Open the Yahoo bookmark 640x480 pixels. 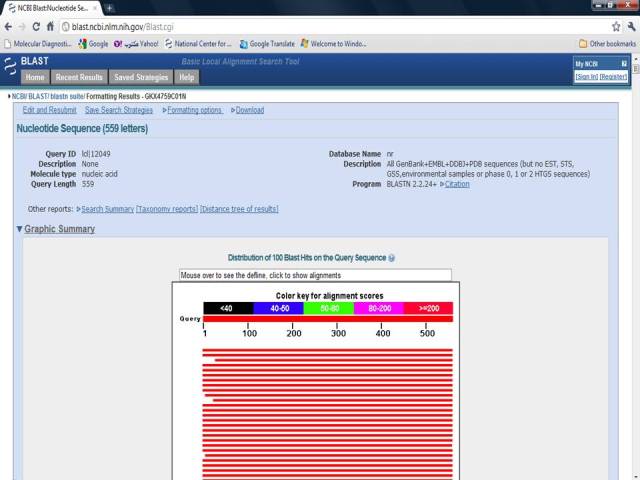point(136,44)
